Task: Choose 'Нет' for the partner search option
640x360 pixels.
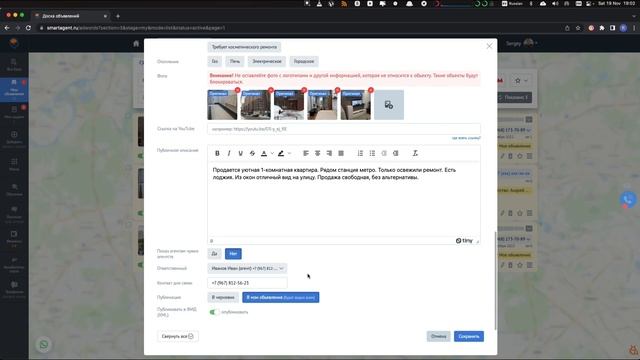Action: (233, 254)
